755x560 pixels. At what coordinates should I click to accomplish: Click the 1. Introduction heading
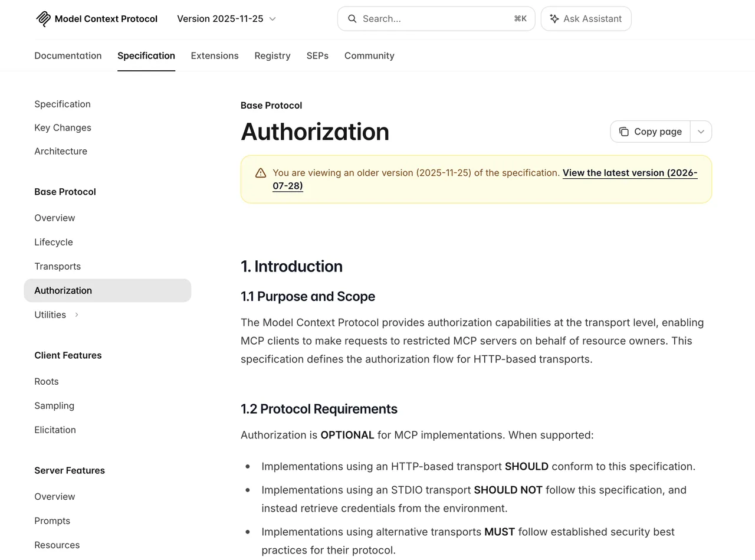tap(291, 267)
